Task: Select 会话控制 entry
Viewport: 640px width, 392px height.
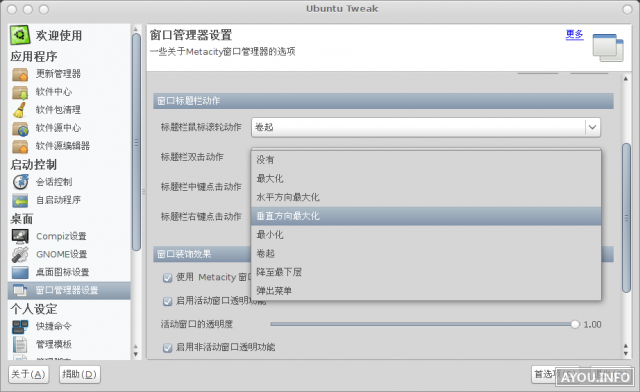Action: click(x=54, y=182)
